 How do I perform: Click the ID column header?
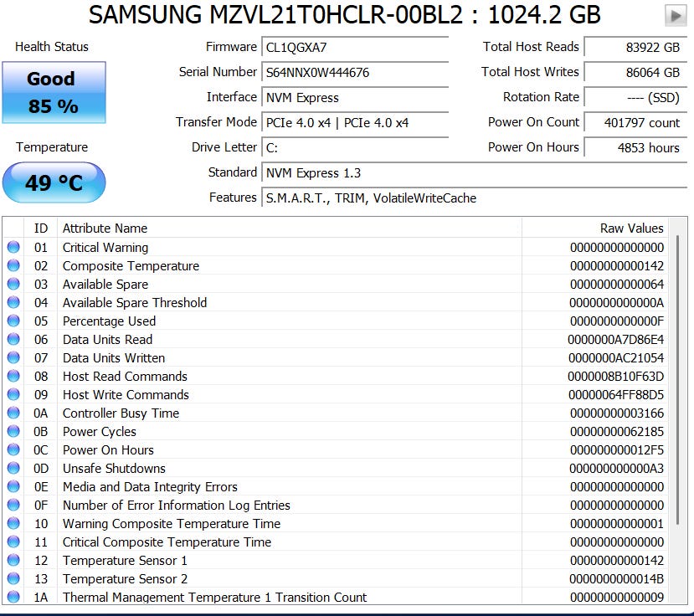tap(41, 228)
